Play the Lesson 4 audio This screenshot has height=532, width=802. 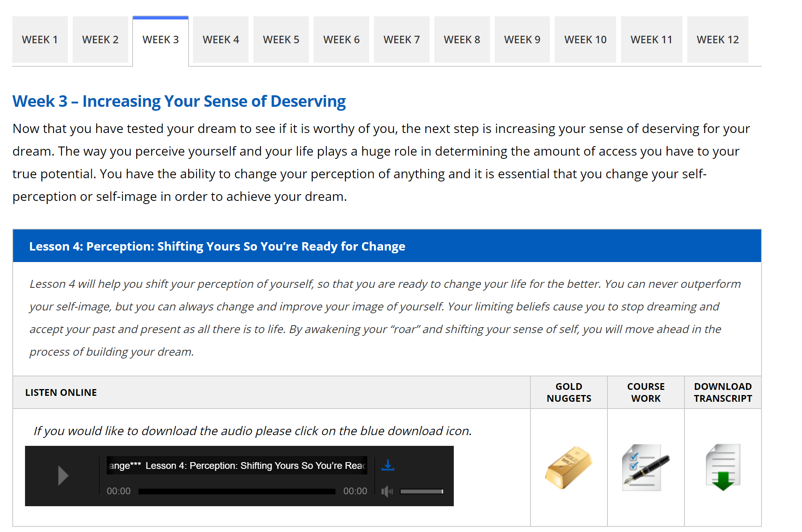click(63, 475)
